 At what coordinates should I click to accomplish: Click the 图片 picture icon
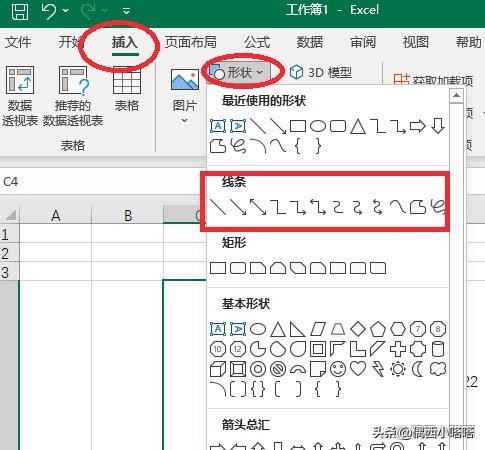tap(185, 79)
